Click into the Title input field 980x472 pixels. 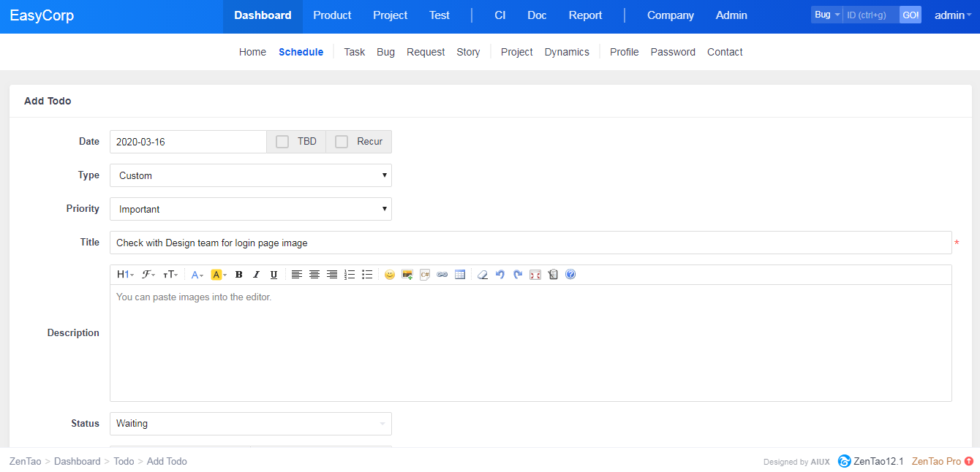coord(530,243)
